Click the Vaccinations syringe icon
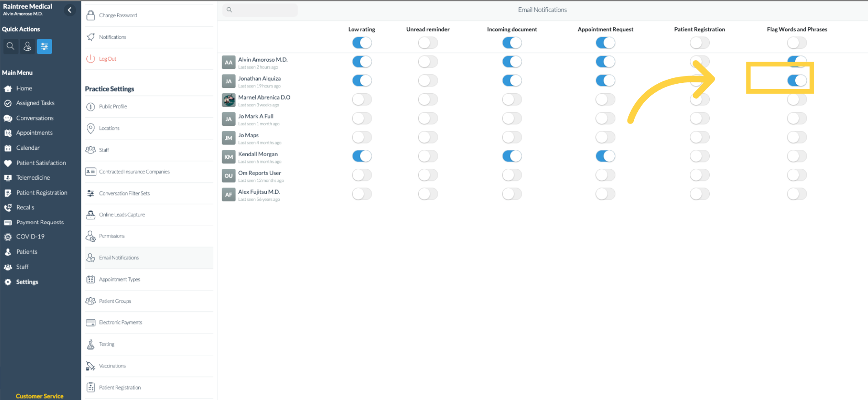868x400 pixels. [91, 366]
